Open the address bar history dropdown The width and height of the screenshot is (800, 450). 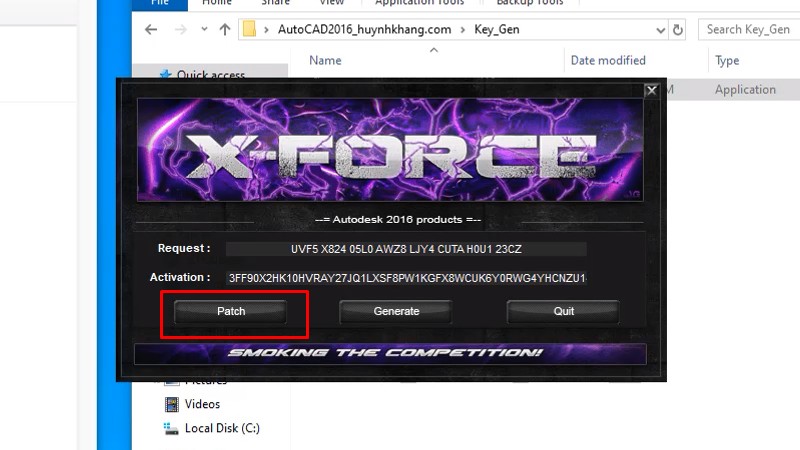coord(660,29)
